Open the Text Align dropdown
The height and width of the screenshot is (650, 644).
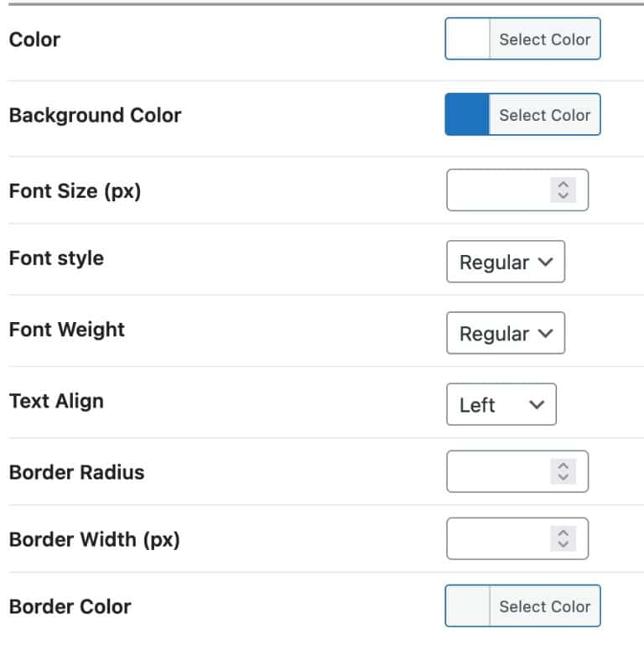tap(501, 405)
